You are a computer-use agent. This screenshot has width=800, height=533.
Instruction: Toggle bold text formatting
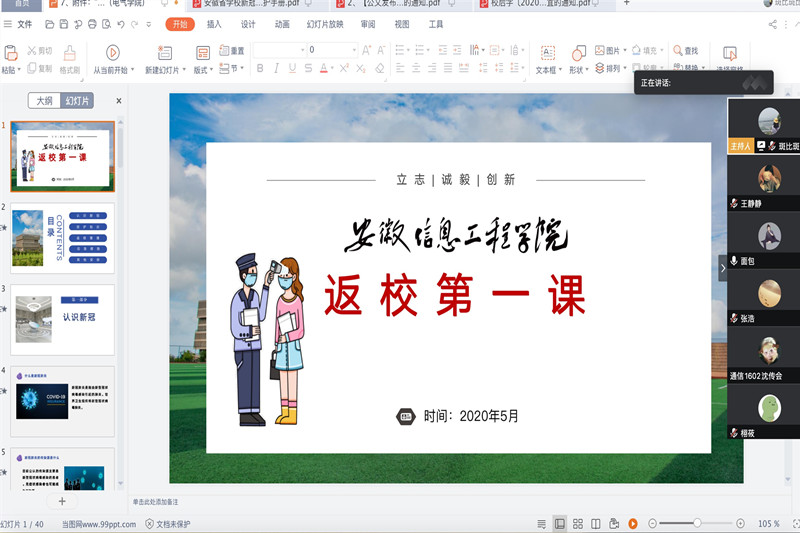point(260,69)
